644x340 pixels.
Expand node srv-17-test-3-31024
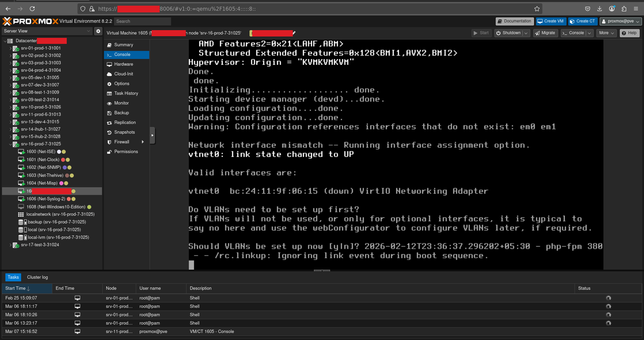tap(10, 245)
